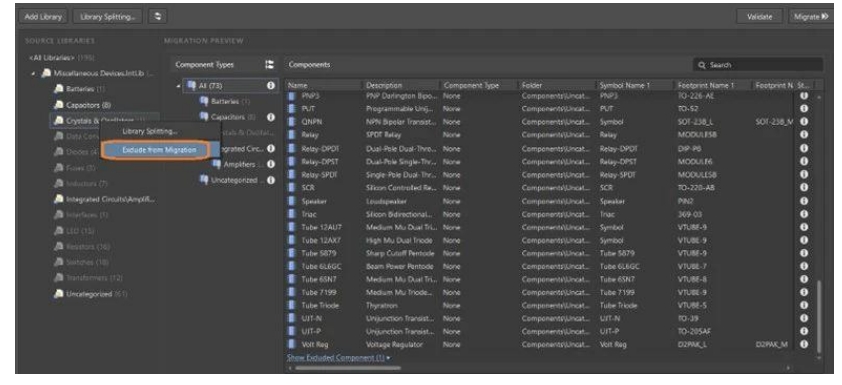Open the Library Splitting toolbar button
This screenshot has width=842, height=385.
coord(107,17)
